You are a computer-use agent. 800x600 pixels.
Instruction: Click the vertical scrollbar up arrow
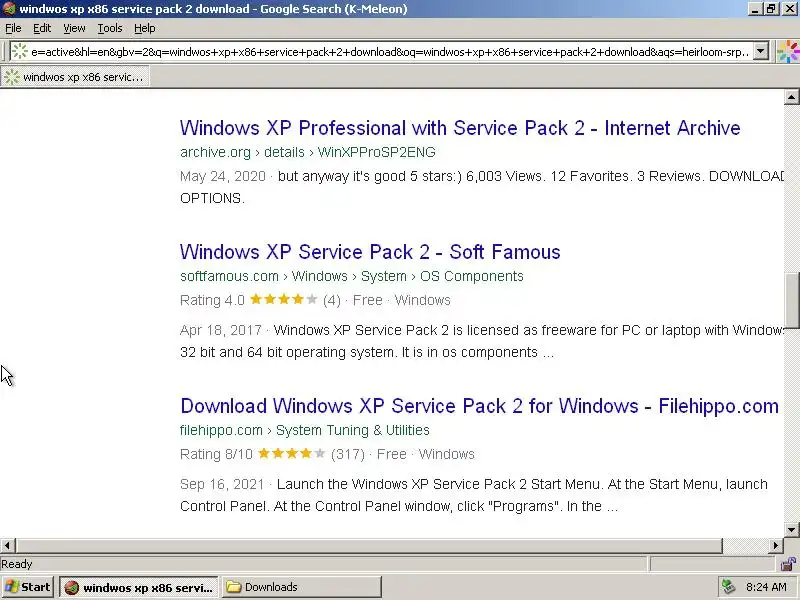791,96
